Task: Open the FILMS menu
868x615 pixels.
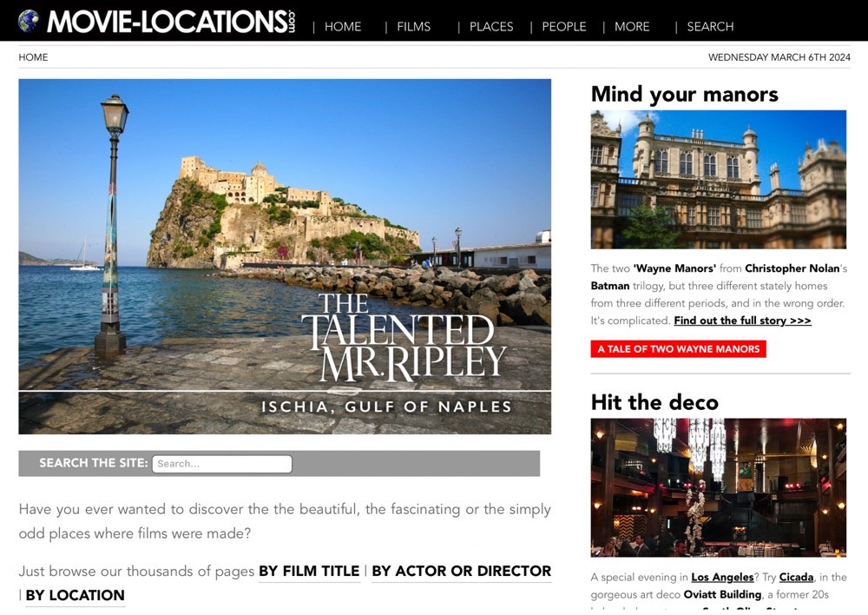Action: [x=413, y=27]
